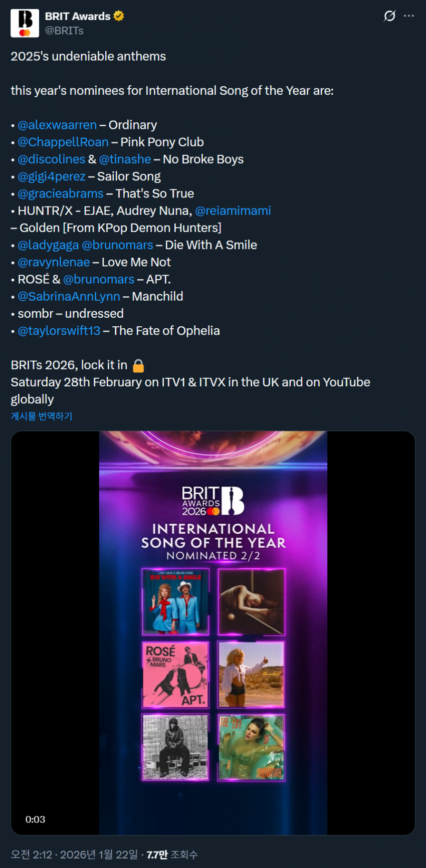426x868 pixels.
Task: Click the gold verified badge icon
Action: [x=119, y=16]
